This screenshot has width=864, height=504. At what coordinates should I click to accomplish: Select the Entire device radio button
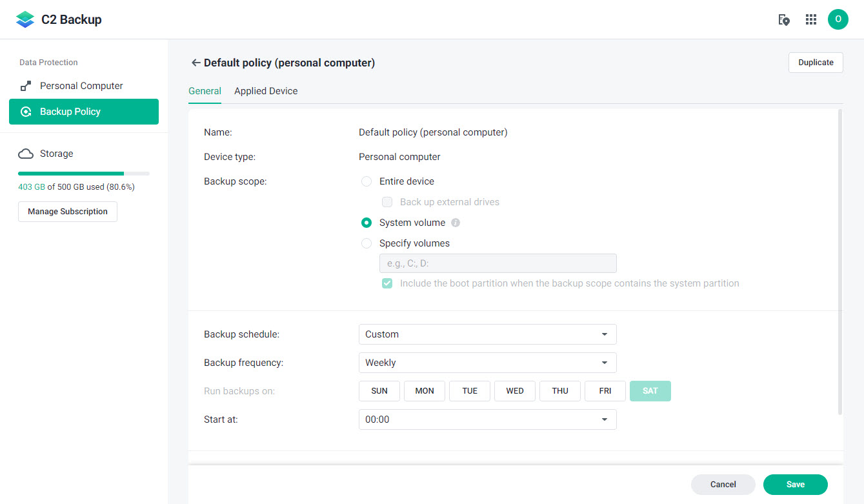pos(367,181)
